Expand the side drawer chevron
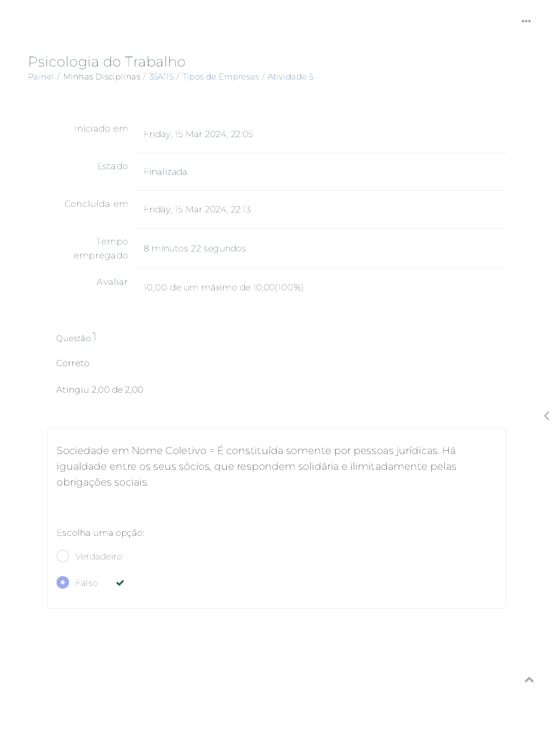This screenshot has width=553, height=756. [546, 416]
